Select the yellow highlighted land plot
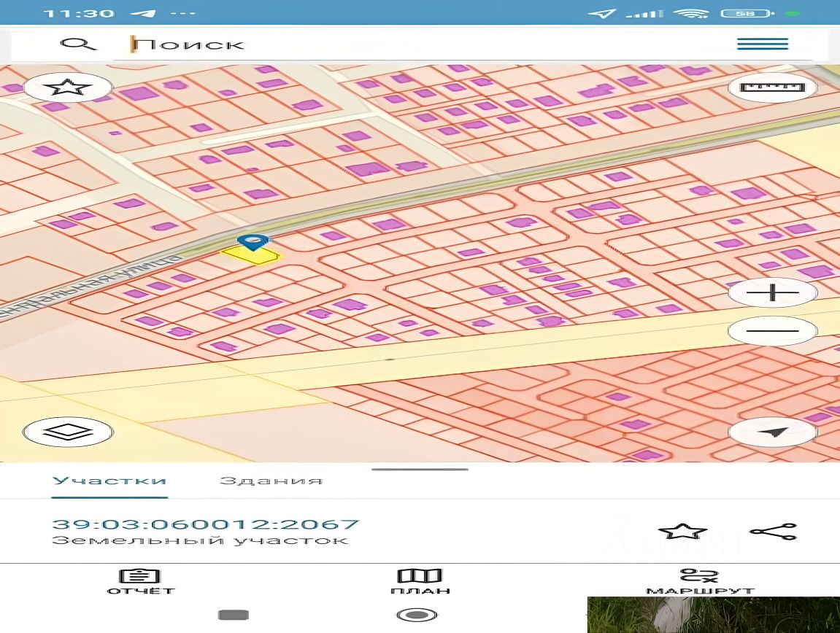Viewport: 840px width, 633px height. click(251, 255)
